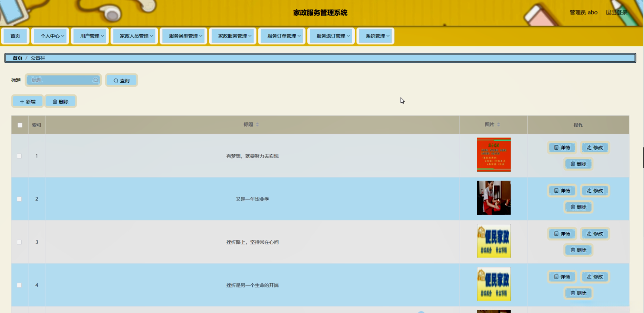Screen dimensions: 644x313
Task: Click the magnifier icon inside 标题 field
Action: pyautogui.click(x=95, y=80)
